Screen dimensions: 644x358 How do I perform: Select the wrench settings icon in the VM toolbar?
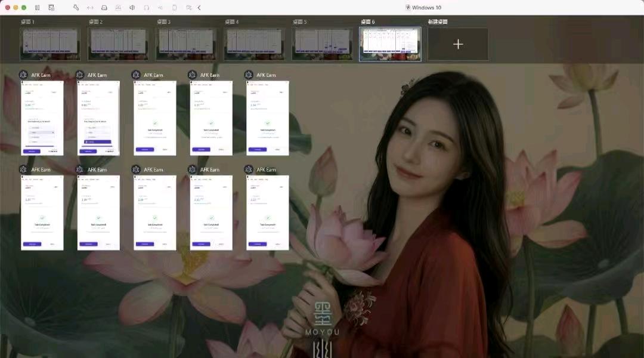[76, 7]
